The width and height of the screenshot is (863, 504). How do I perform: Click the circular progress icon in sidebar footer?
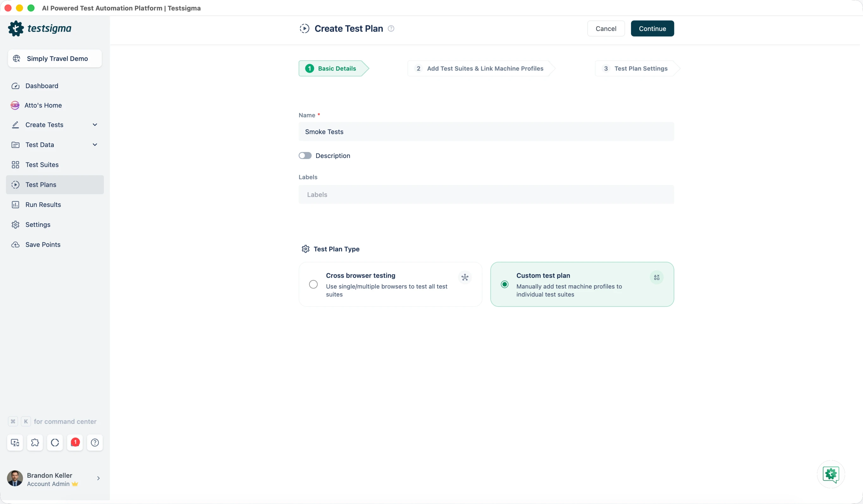pyautogui.click(x=55, y=442)
